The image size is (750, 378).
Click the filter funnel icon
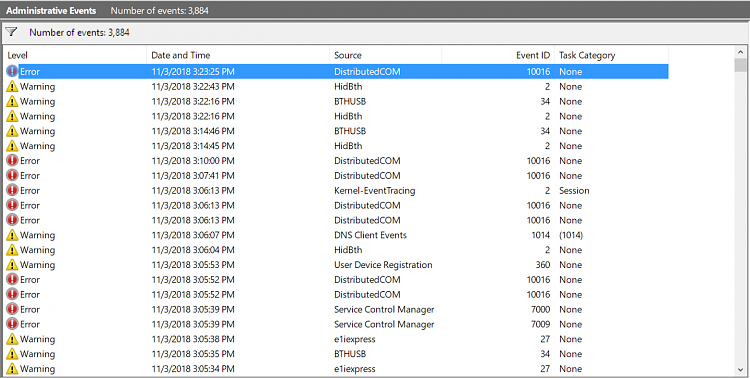pos(11,32)
